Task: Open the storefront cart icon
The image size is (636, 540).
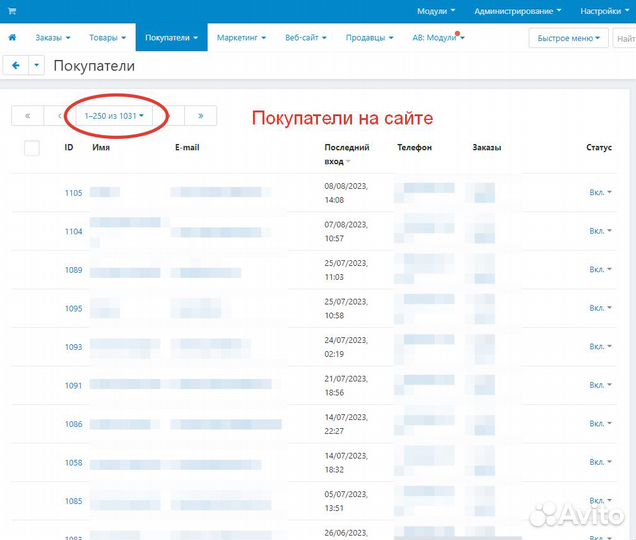Action: point(12,11)
